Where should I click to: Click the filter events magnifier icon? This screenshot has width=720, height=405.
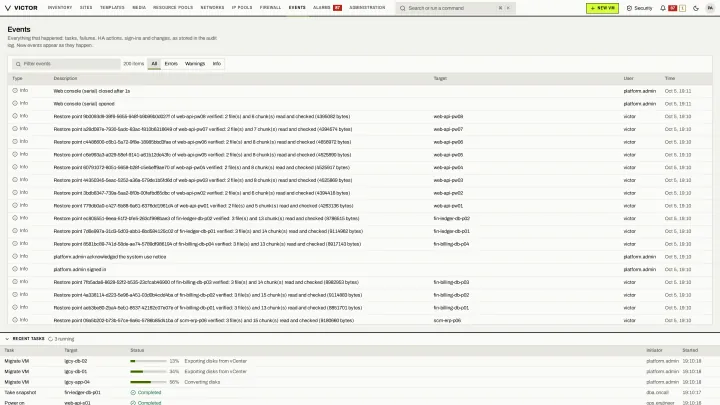tap(18, 64)
